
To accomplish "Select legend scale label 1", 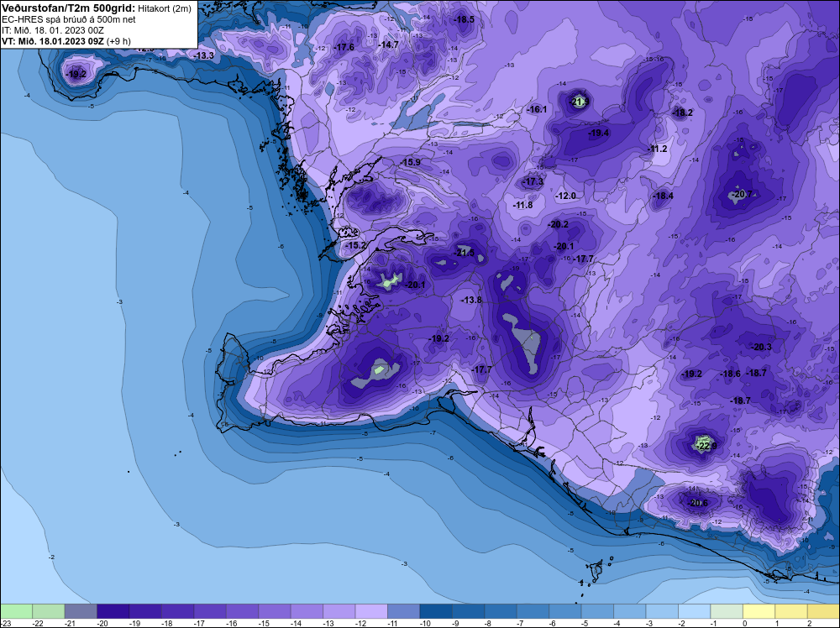I will tap(777, 623).
